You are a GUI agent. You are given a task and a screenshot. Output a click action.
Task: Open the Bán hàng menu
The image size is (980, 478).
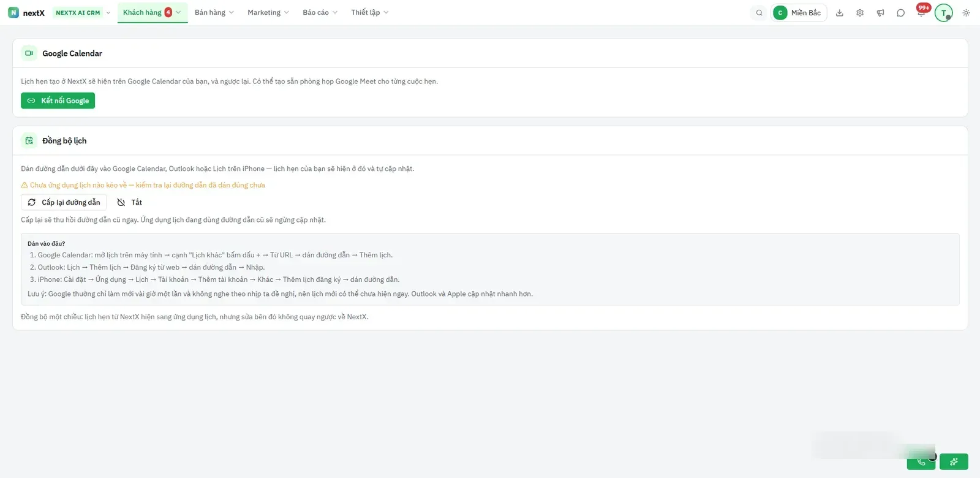214,12
